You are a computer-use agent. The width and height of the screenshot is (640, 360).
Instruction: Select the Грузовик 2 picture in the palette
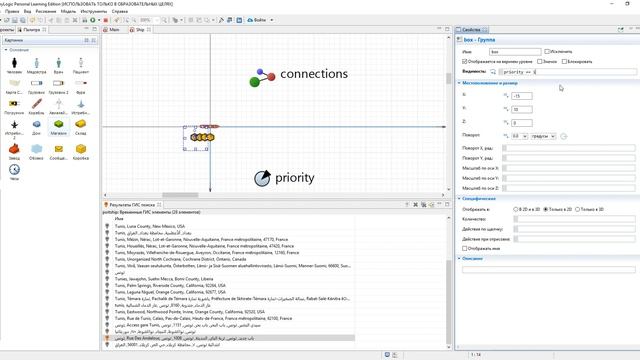(58, 83)
